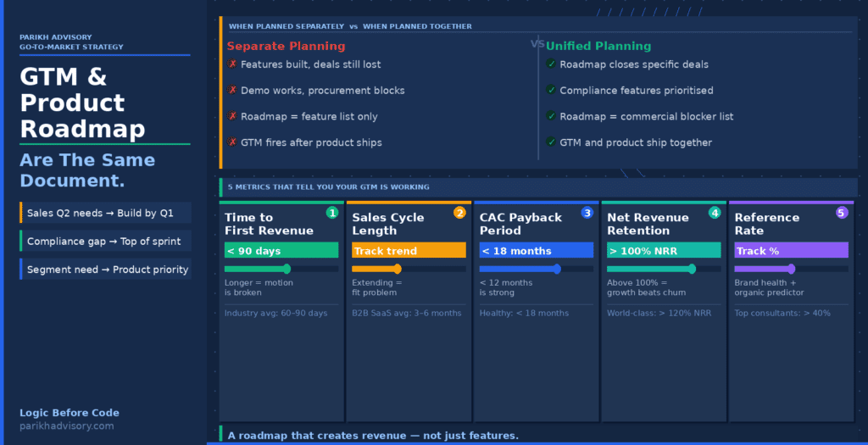Click the number 1 badge on Time to First Revenue

tap(332, 213)
